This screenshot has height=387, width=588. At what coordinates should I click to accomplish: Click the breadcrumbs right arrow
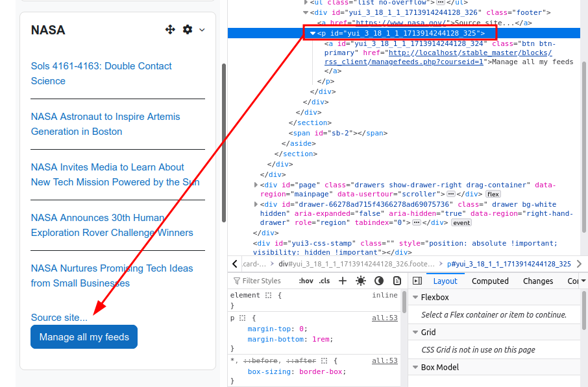tap(580, 264)
